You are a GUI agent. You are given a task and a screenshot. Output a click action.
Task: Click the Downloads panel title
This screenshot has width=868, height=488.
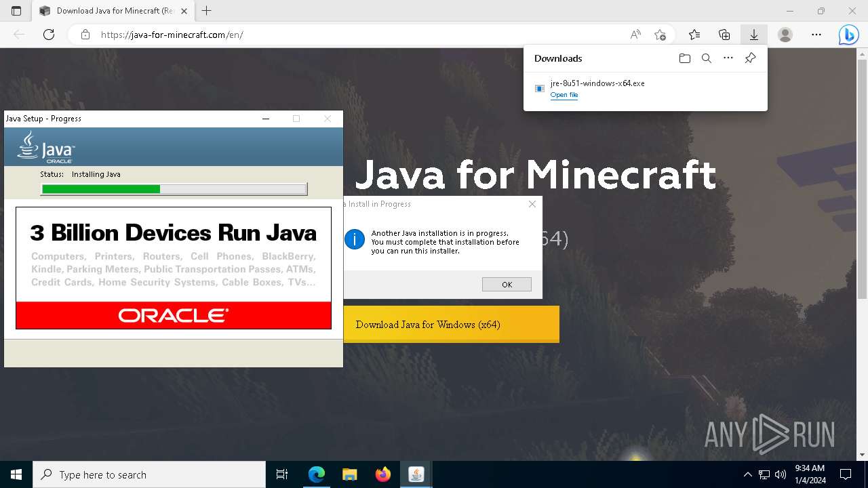point(558,58)
